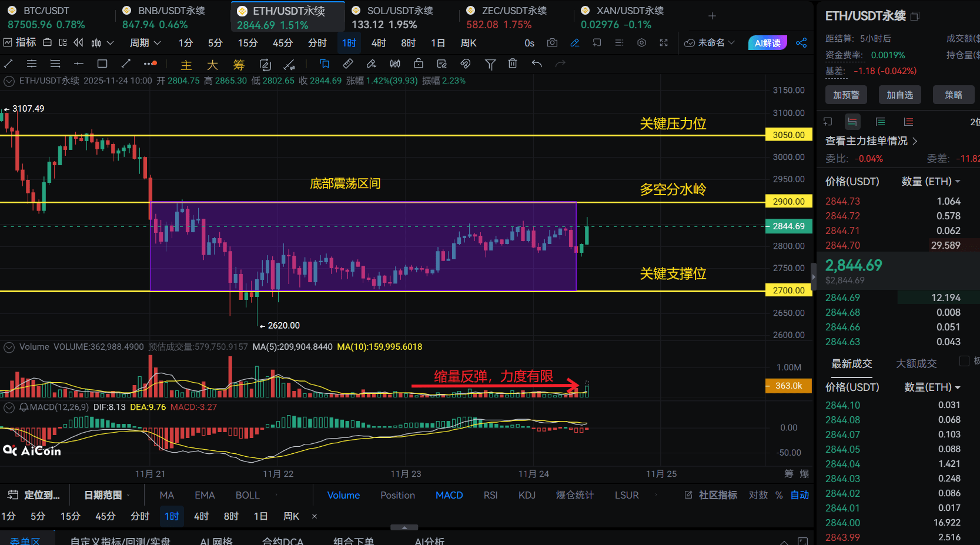The height and width of the screenshot is (545, 980).
Task: Show sell-only order book view
Action: coord(908,122)
